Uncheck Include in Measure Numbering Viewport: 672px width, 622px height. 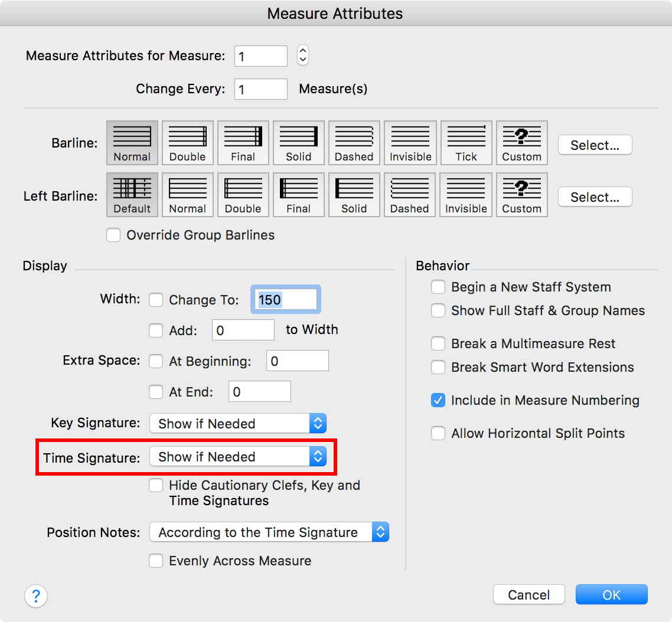coord(438,400)
